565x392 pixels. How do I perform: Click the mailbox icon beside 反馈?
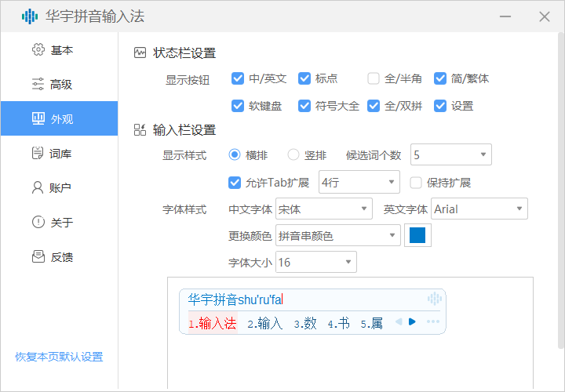click(38, 256)
